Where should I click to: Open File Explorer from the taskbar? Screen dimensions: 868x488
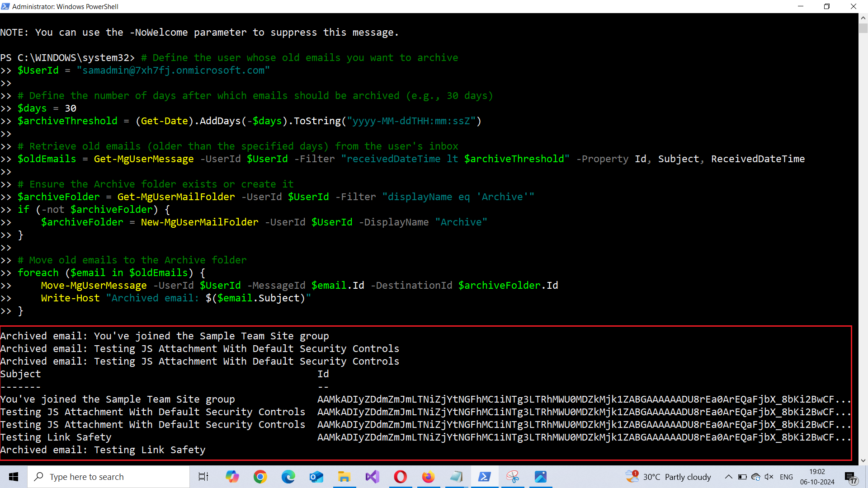click(344, 477)
